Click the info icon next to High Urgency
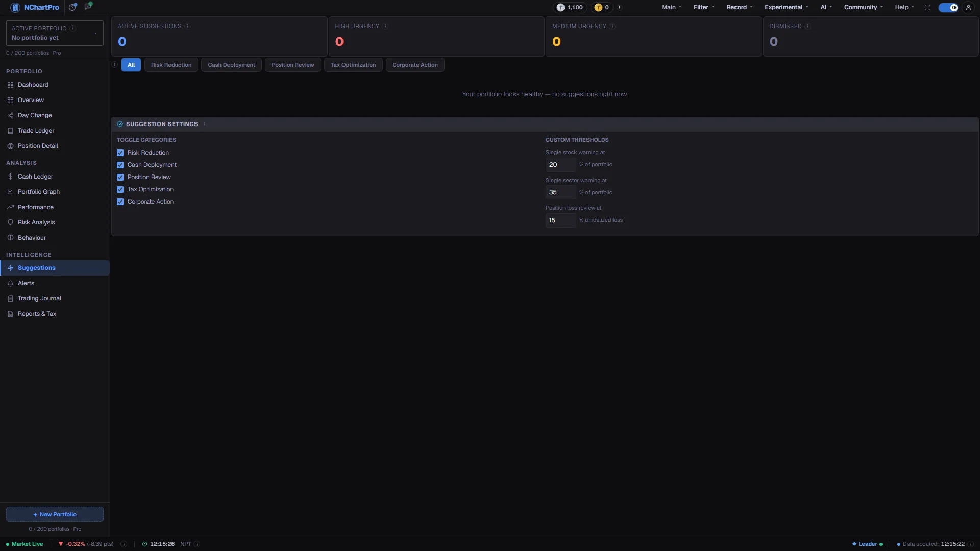Viewport: 980px width, 551px height. point(385,26)
